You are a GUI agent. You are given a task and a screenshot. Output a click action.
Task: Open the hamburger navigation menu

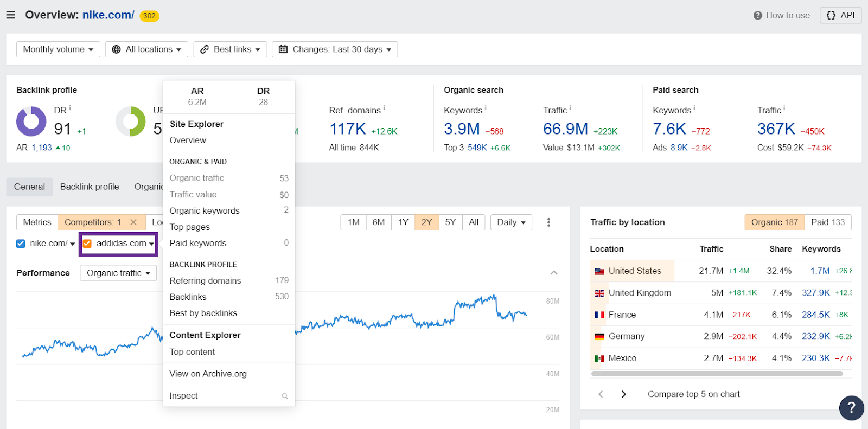[11, 15]
